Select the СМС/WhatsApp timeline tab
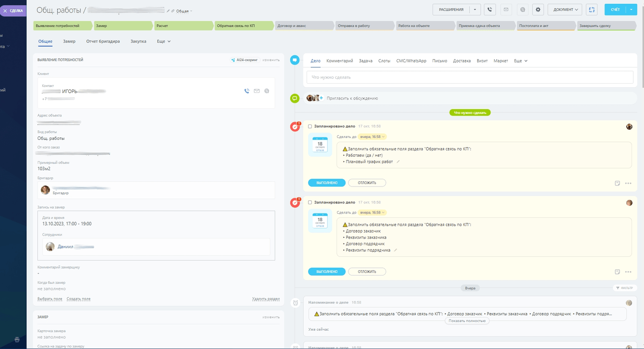The height and width of the screenshot is (349, 644). pos(411,61)
